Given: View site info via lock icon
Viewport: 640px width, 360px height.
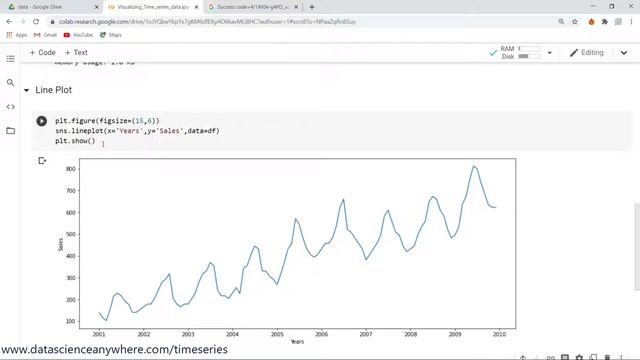Looking at the screenshot, I should point(52,22).
